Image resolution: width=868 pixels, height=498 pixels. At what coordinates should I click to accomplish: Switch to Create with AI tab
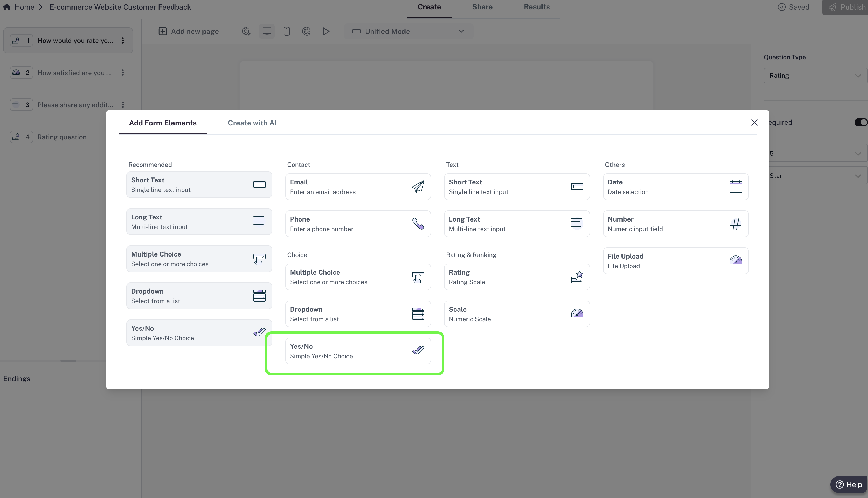[252, 123]
